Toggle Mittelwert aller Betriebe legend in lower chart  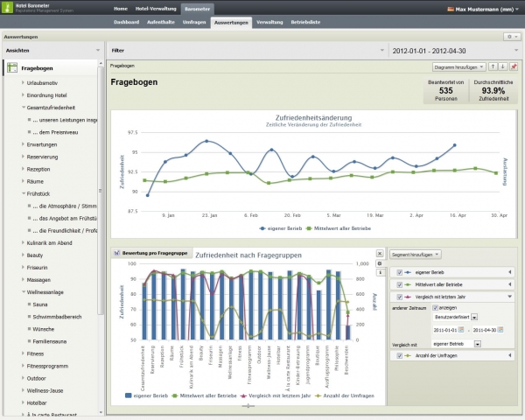(x=204, y=395)
